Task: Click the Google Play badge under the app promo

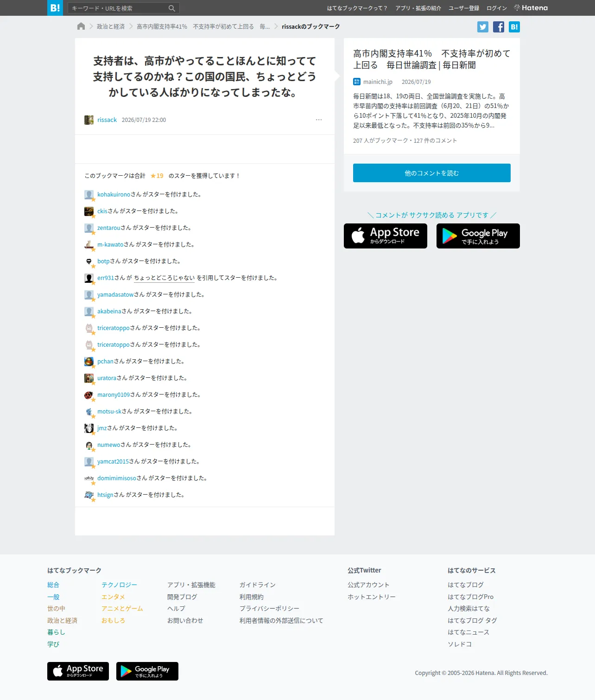Action: click(x=478, y=236)
